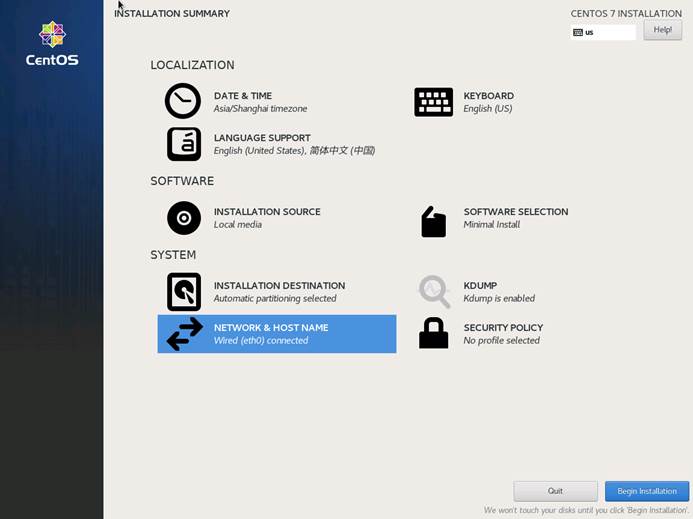Open INSTALLATION DESTINATION label
Viewport: 693px width, 519px height.
click(x=279, y=286)
